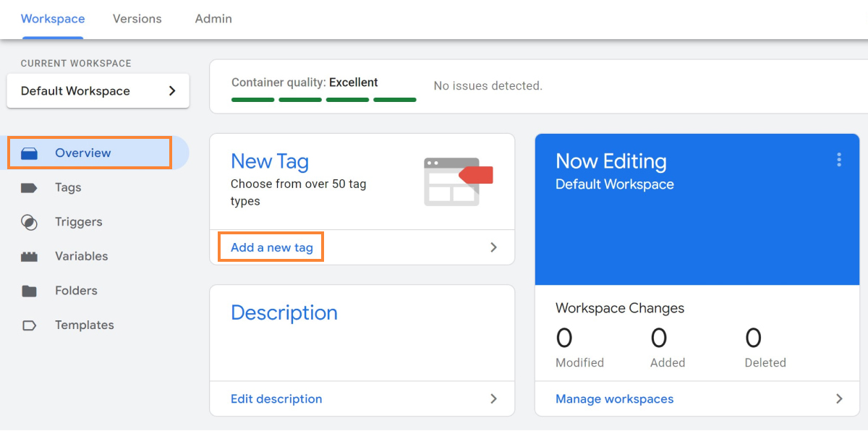Viewport: 868px width, 431px height.
Task: Click the arrow next to Edit description
Action: coord(493,398)
